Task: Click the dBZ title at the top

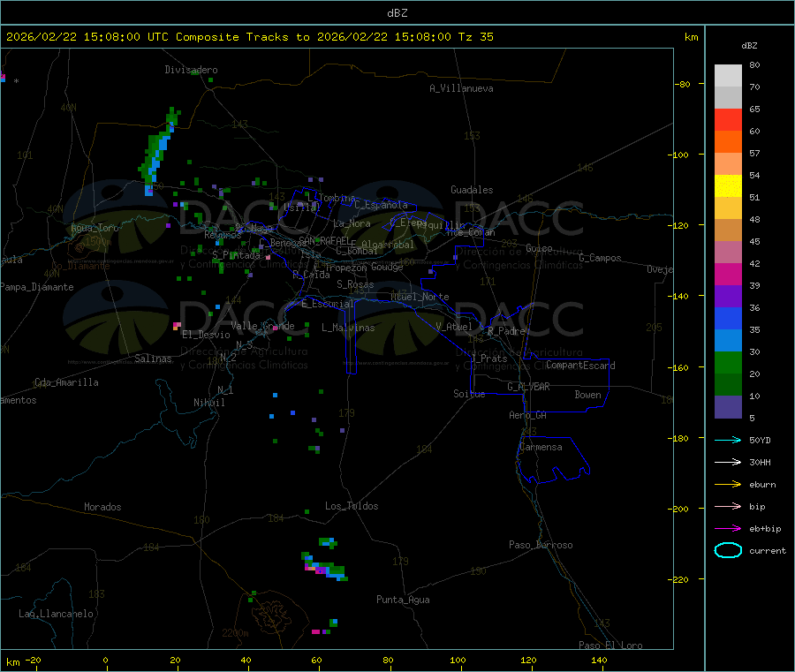Action: pos(397,13)
